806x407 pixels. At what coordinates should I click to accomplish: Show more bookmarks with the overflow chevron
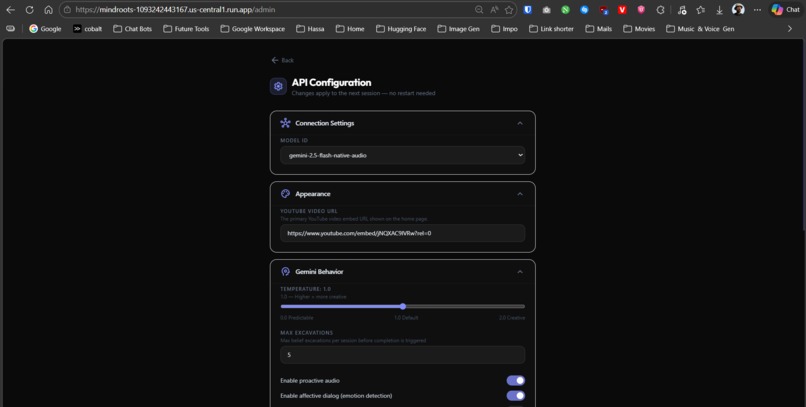[x=790, y=29]
